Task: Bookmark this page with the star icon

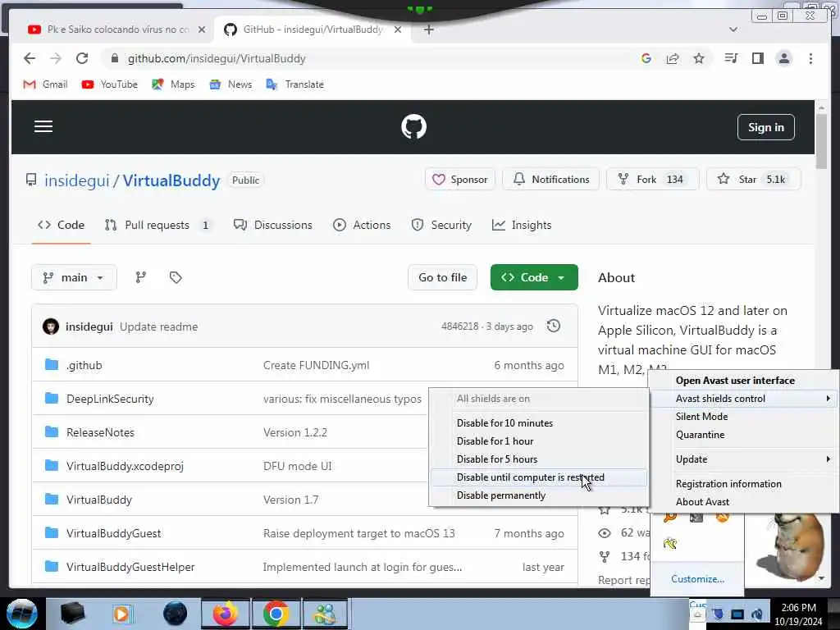Action: pyautogui.click(x=699, y=58)
